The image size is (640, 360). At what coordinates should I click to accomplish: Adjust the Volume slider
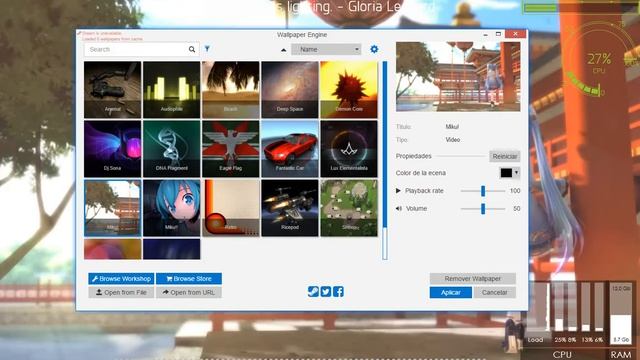click(x=483, y=209)
